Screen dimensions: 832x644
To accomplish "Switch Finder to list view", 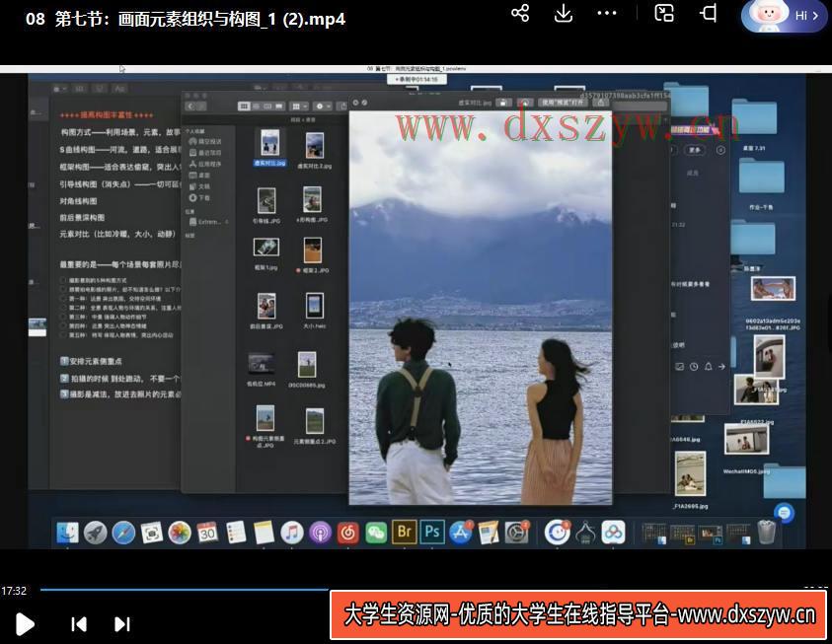I will coord(256,106).
